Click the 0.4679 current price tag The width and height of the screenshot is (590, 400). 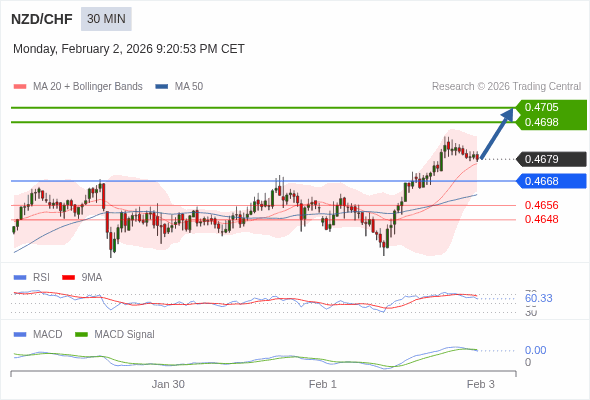tap(551, 159)
